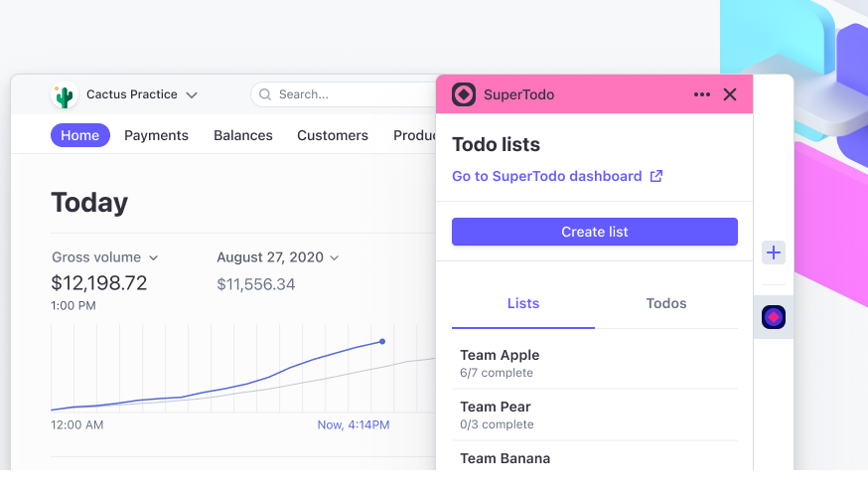The width and height of the screenshot is (868, 497).
Task: Open the Gross volume dropdown
Action: click(154, 258)
